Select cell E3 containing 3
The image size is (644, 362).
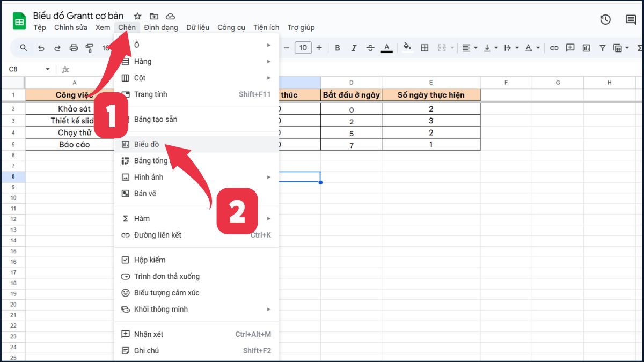pos(431,120)
